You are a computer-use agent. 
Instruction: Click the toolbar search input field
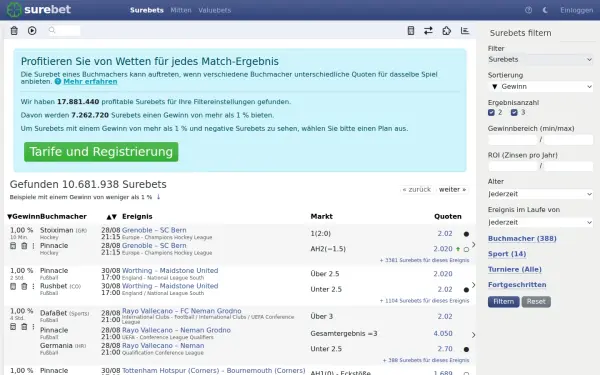64,31
